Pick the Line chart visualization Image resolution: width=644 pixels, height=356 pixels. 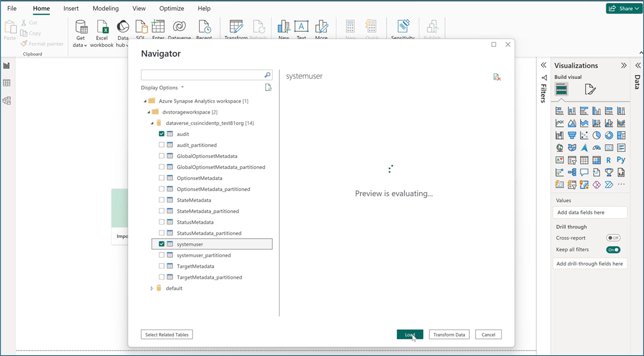(x=560, y=123)
